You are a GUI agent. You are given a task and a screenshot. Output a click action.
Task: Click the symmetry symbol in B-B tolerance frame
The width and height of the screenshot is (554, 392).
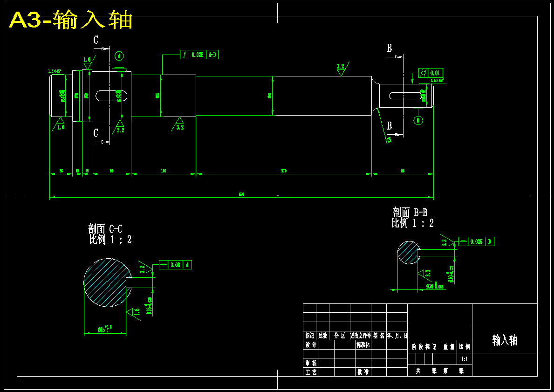pyautogui.click(x=463, y=242)
